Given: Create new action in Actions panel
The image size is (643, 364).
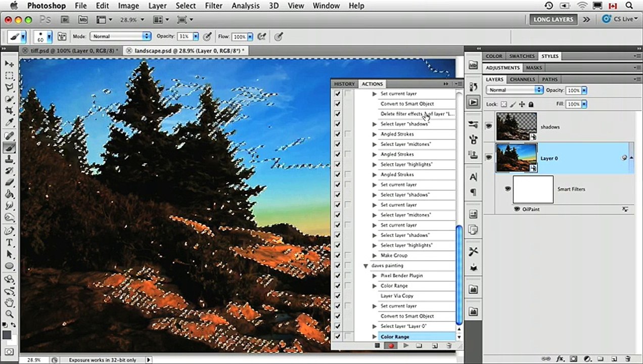Looking at the screenshot, I should click(434, 346).
